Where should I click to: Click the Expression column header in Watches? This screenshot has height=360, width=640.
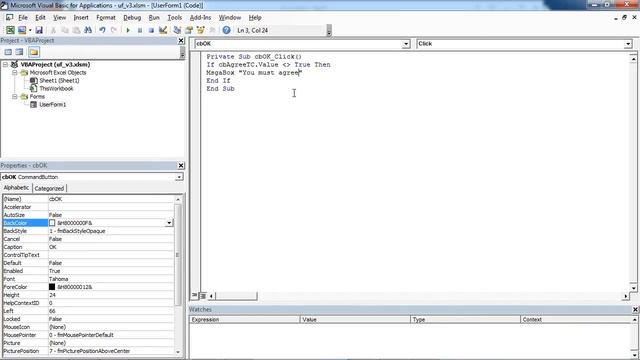tap(244, 320)
